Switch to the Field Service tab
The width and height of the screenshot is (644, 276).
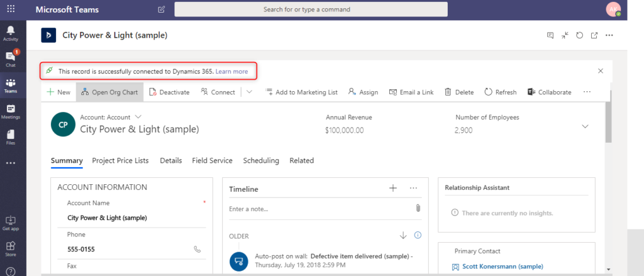pos(213,160)
